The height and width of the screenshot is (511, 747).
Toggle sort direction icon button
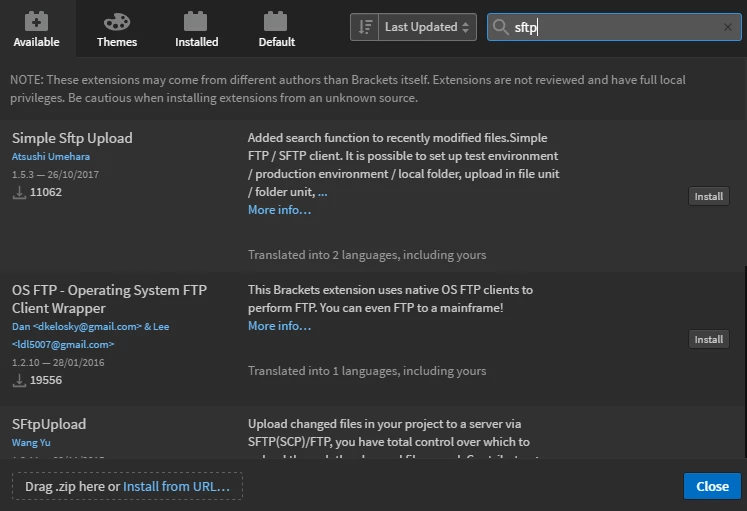(x=364, y=27)
